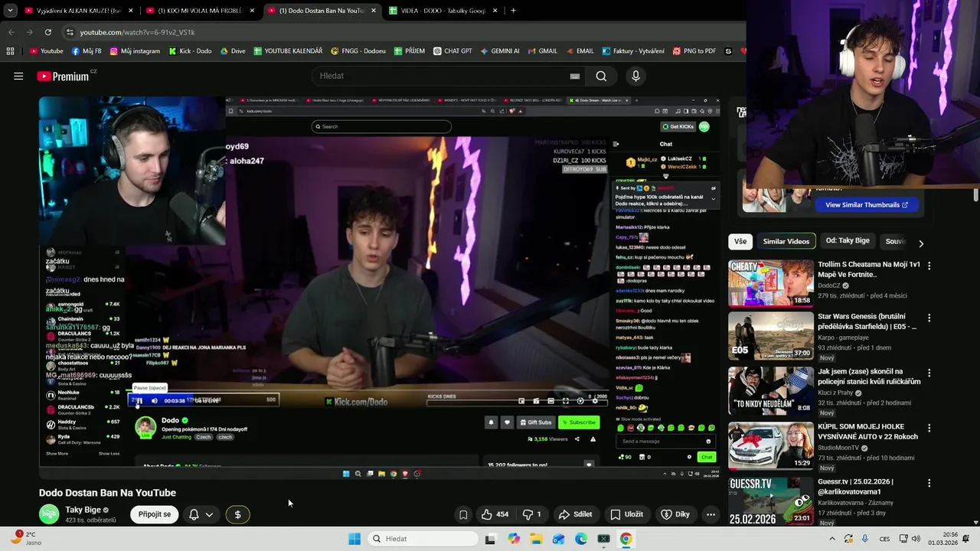Open the YouTube guide hamburger menu
Viewport: 980px width, 551px height.
pos(18,76)
